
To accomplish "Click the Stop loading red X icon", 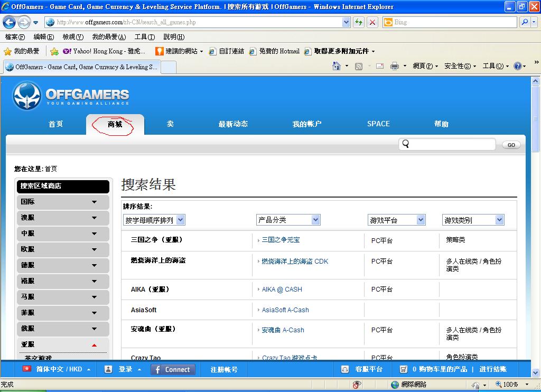I will 372,22.
